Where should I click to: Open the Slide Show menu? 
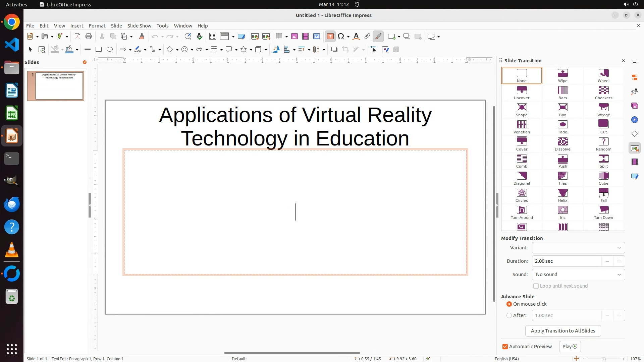(x=139, y=26)
